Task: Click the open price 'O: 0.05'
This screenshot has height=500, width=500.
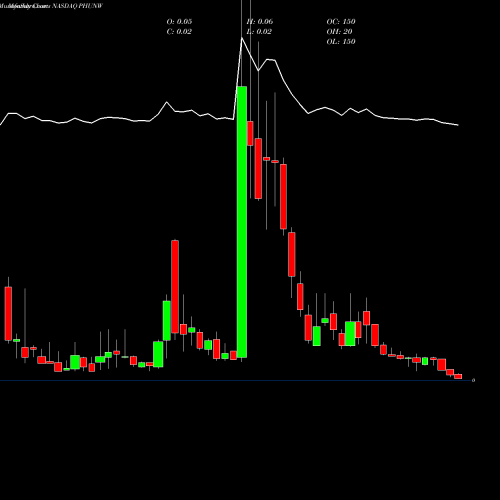Action: 179,21
